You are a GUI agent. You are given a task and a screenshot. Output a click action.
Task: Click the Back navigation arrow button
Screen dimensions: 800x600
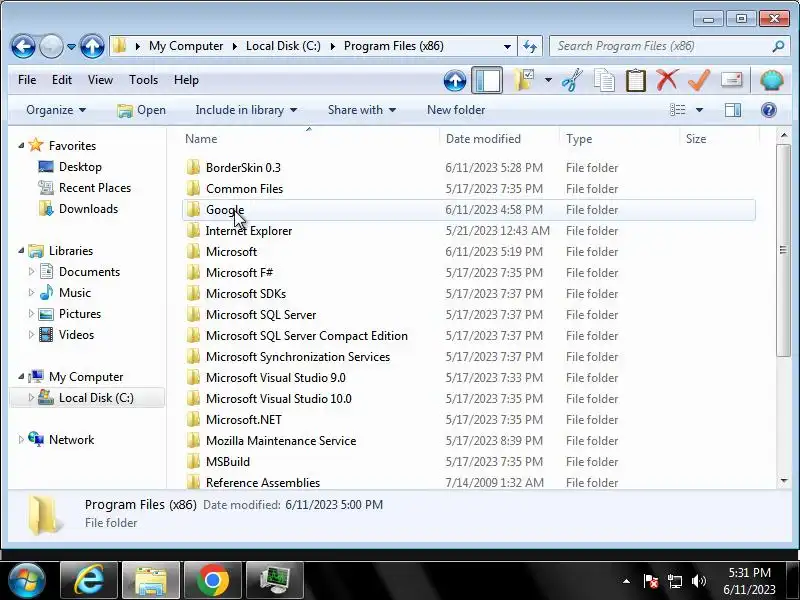(23, 46)
